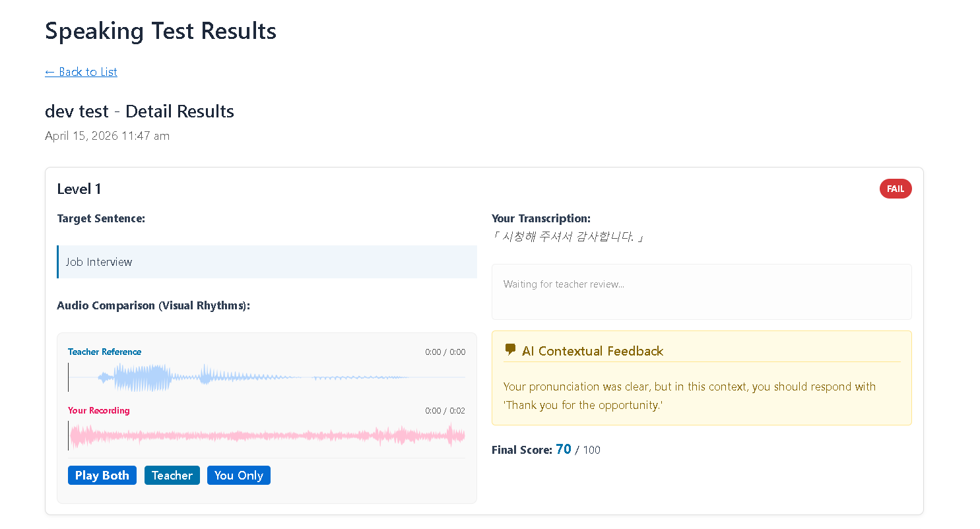Viewport: 980px width, 529px height.
Task: Click the AI Contextual Feedback heading
Action: [x=593, y=351]
